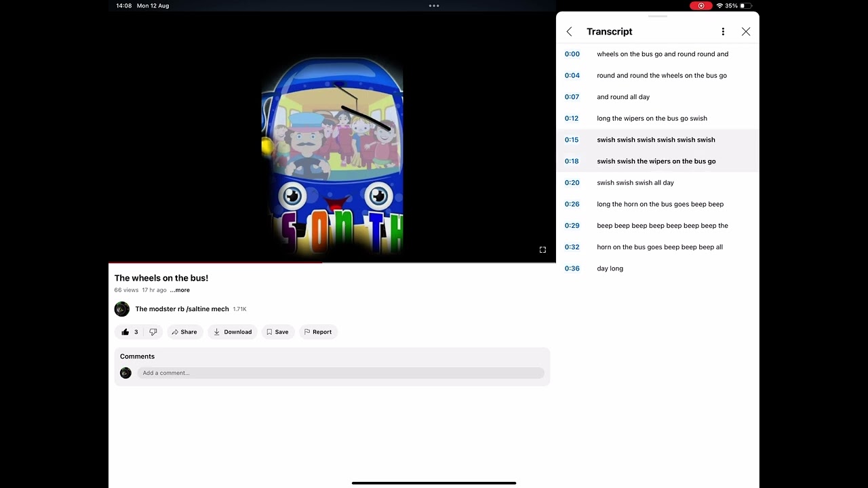Screen dimensions: 868x488
Task: Open the iPad multitasking three-dot menu
Action: [434, 5]
